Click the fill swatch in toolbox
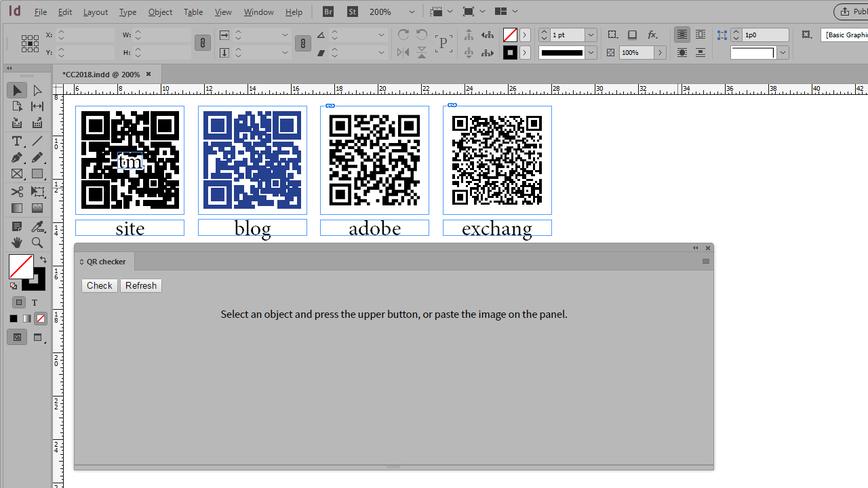 21,266
